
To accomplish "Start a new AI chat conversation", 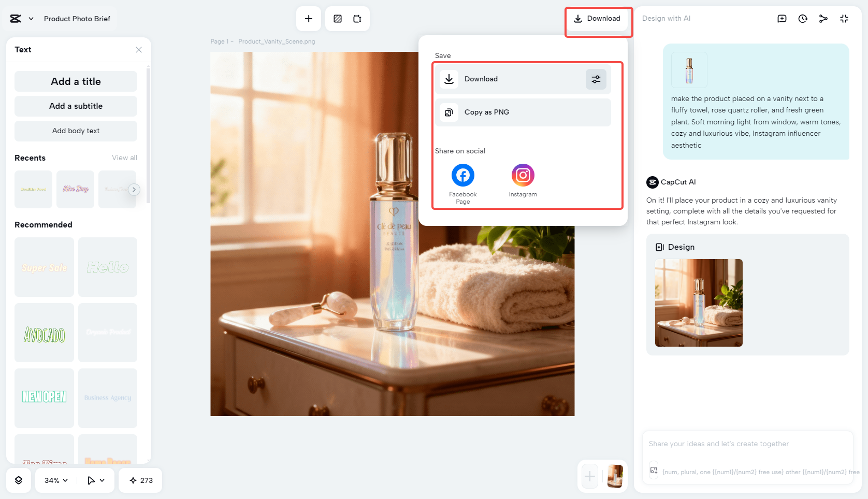I will (x=782, y=18).
